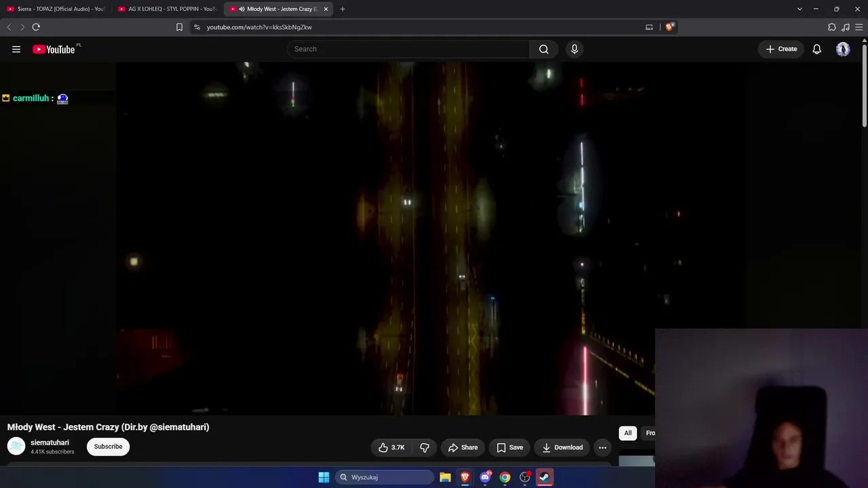This screenshot has height=488, width=868.
Task: Open siematuhari channel name link
Action: click(50, 443)
